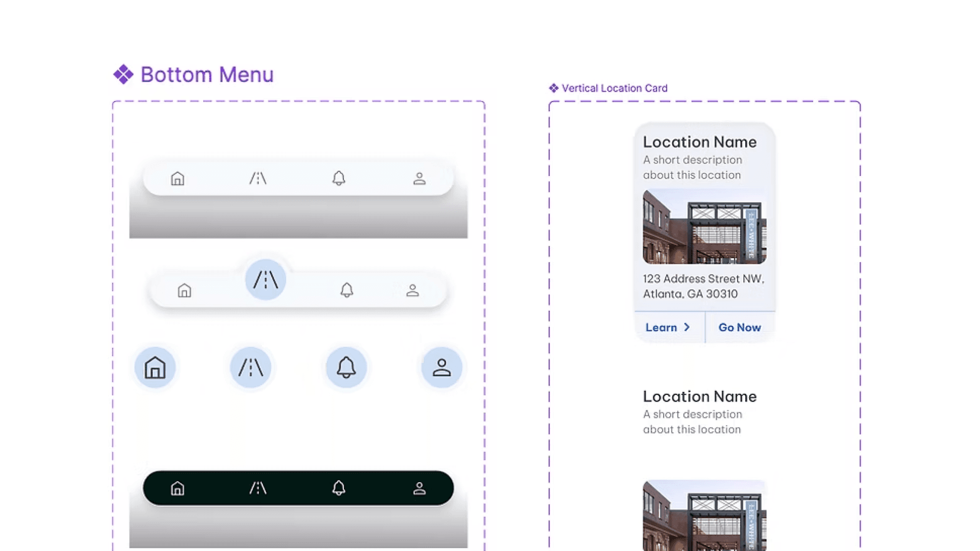Click bell icon in dark menu bar

click(x=339, y=488)
